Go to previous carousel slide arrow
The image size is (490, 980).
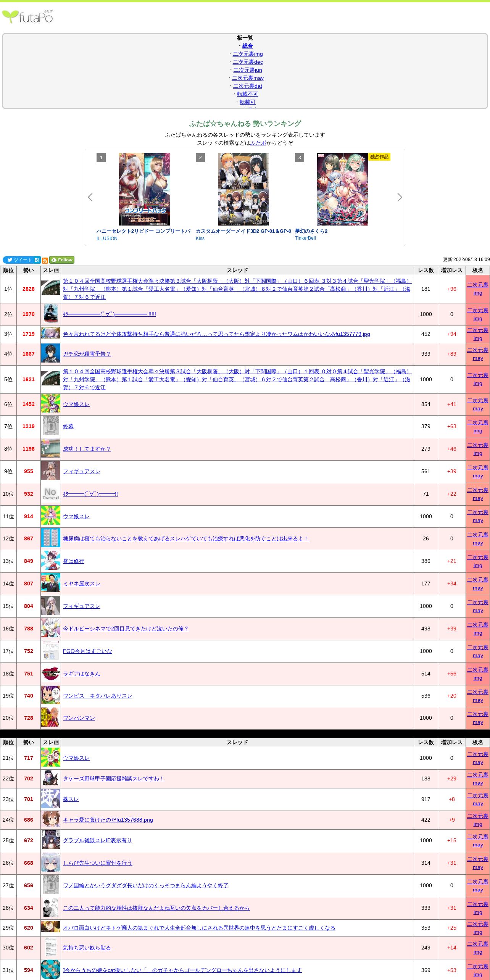(90, 197)
